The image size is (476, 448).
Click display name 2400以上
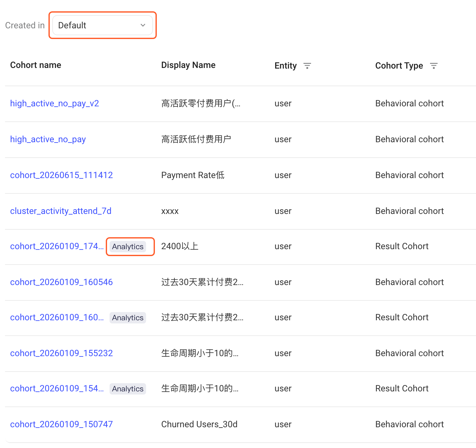tap(180, 246)
